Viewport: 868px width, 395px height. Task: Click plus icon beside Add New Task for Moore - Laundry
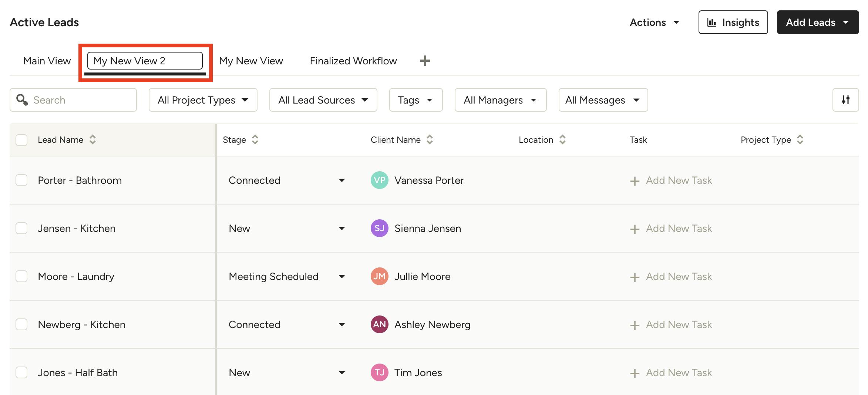[x=634, y=277]
